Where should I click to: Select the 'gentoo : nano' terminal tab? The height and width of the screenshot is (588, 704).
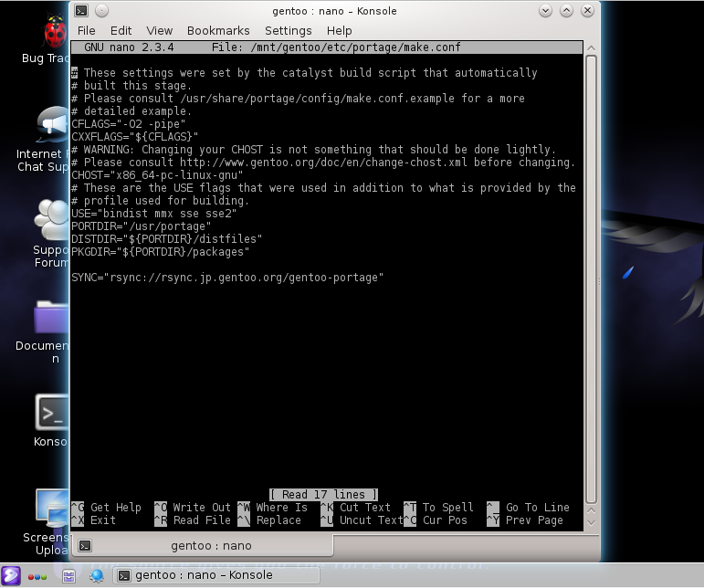(202, 546)
